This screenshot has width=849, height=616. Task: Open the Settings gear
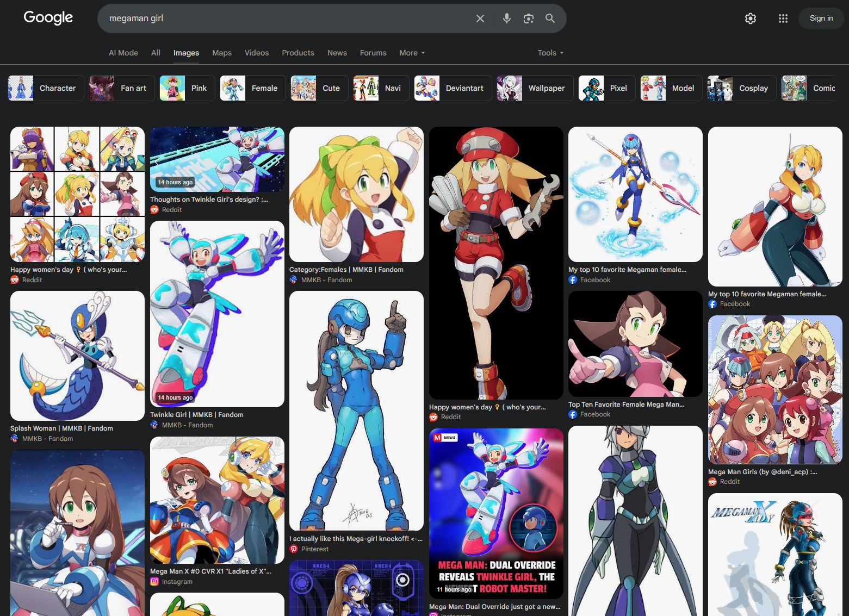click(x=751, y=18)
